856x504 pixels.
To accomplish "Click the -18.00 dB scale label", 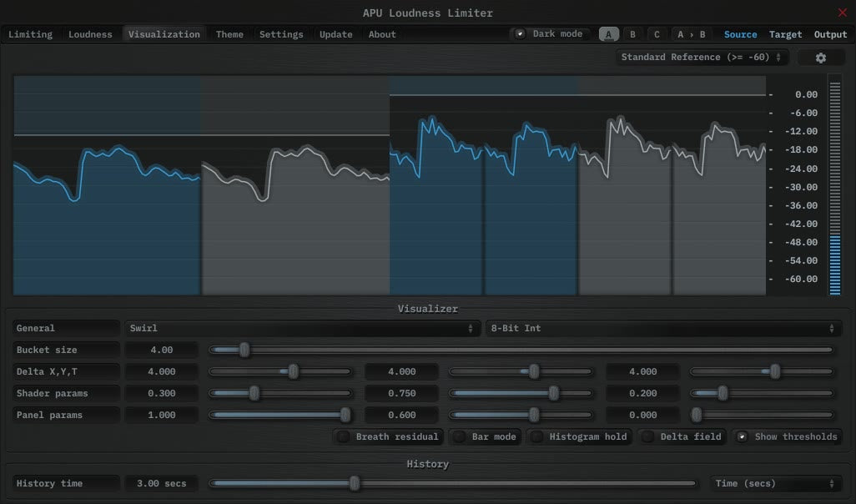I will (x=801, y=149).
